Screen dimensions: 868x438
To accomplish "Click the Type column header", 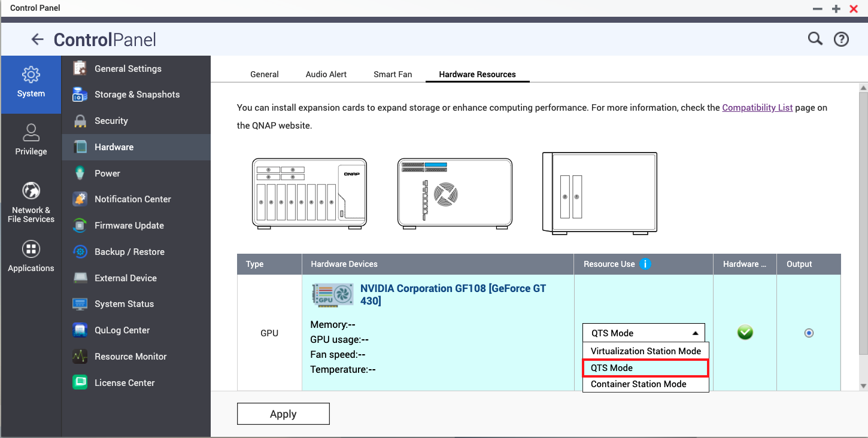I will click(269, 264).
